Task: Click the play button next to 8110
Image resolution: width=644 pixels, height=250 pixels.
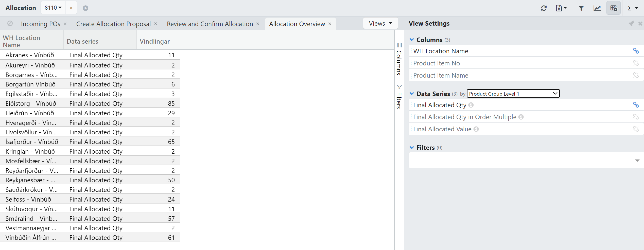Action: tap(85, 8)
